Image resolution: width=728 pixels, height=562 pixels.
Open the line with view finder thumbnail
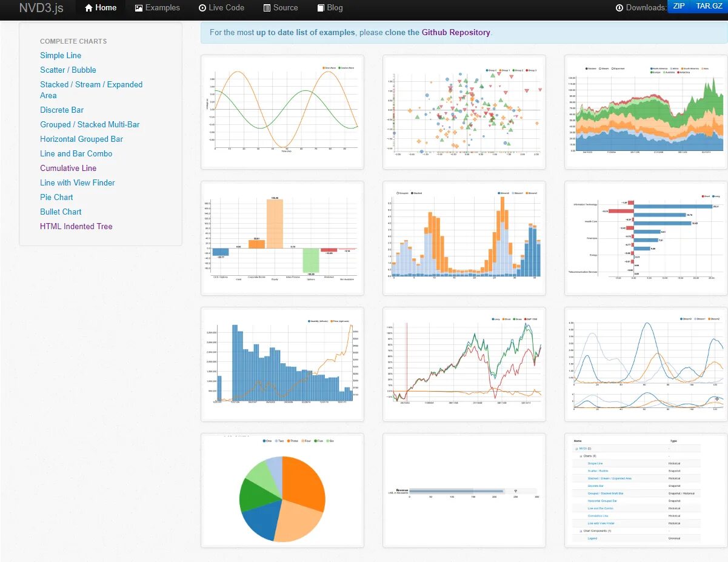pyautogui.click(x=646, y=364)
